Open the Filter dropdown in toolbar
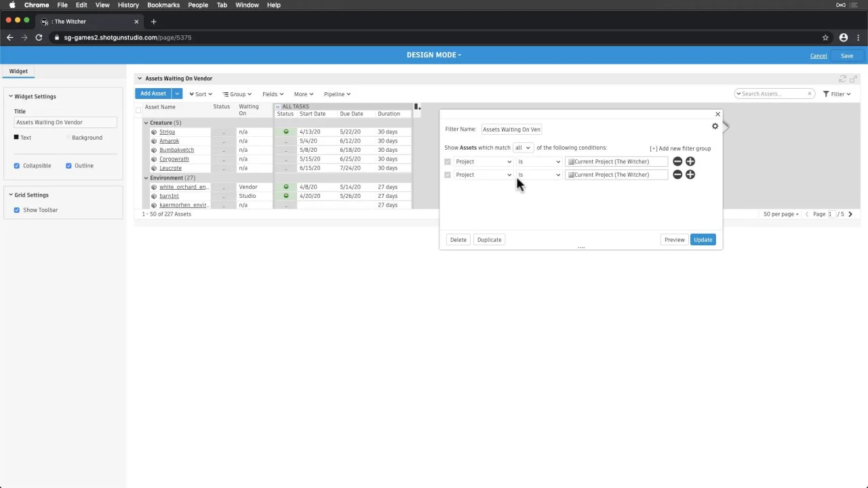The image size is (868, 488). tap(837, 94)
